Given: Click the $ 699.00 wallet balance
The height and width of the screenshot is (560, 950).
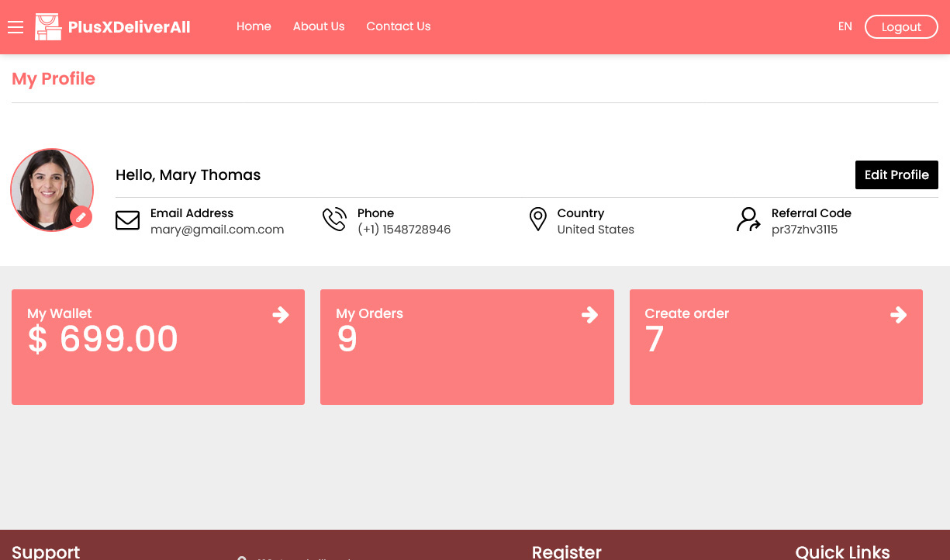Looking at the screenshot, I should 103,340.
